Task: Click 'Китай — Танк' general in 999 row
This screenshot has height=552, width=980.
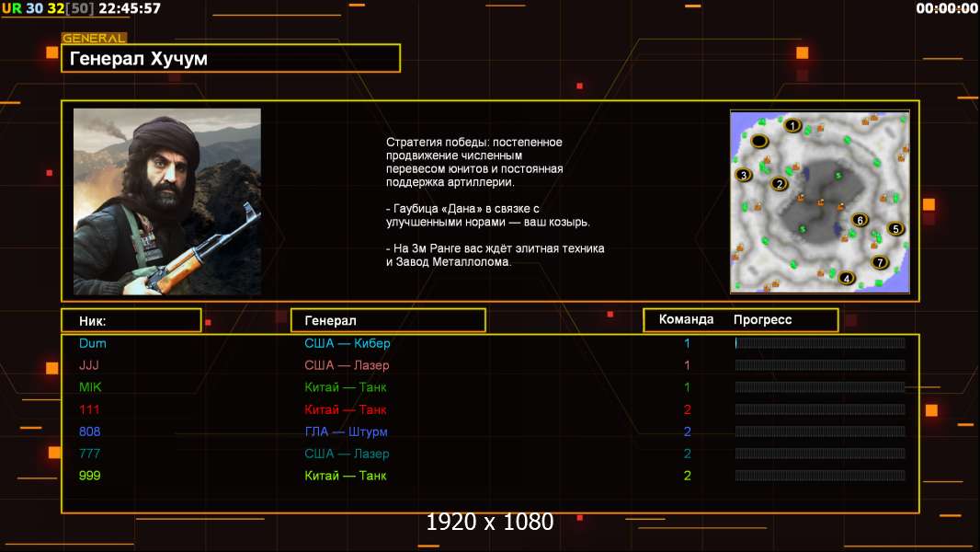Action: tap(345, 475)
